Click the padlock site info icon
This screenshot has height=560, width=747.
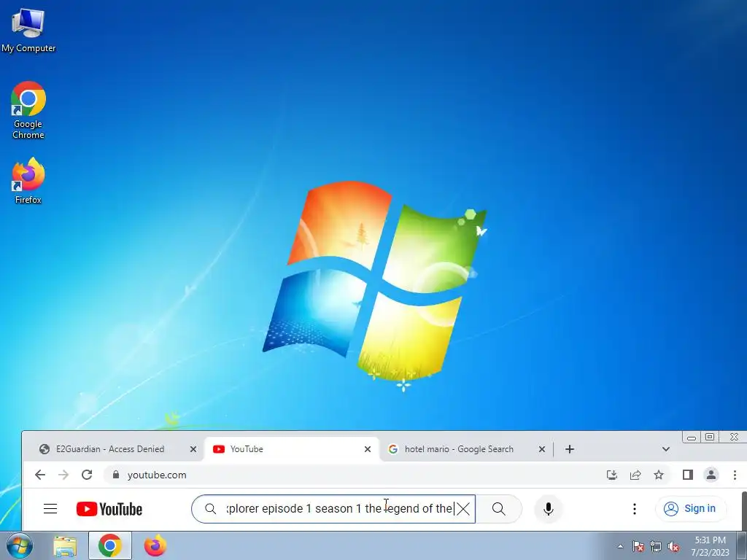[116, 475]
